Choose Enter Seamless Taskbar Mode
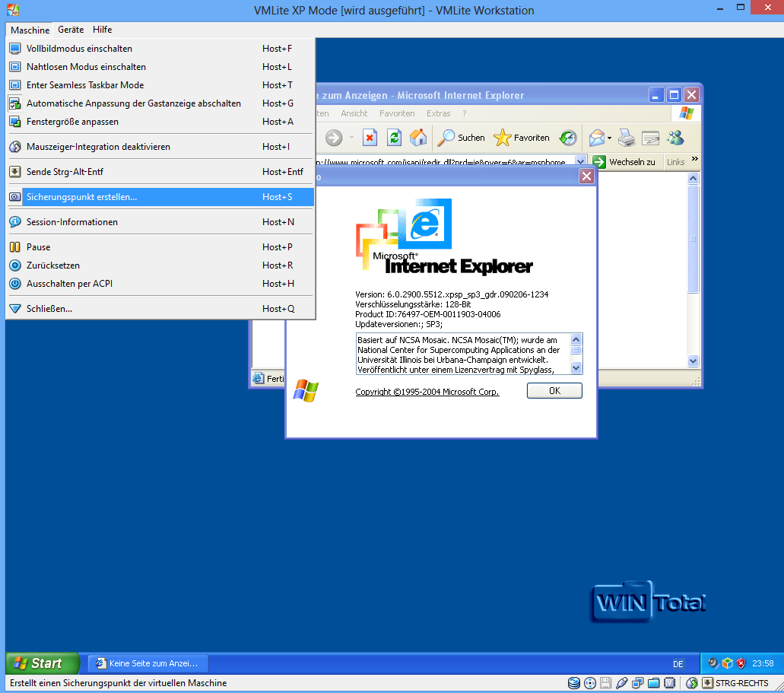Image resolution: width=784 pixels, height=693 pixels. click(x=160, y=85)
